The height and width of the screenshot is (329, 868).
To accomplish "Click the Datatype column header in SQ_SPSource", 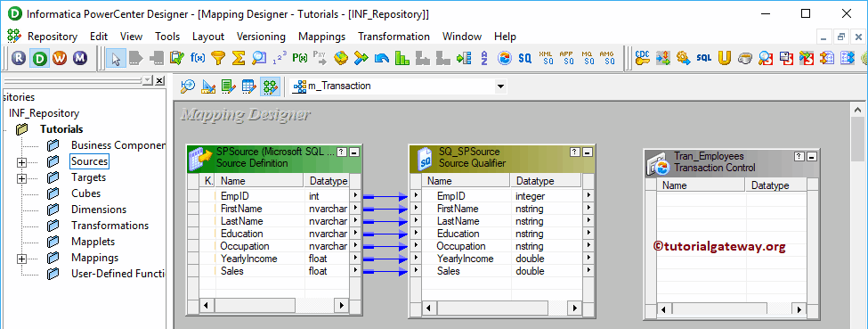I will [x=547, y=181].
